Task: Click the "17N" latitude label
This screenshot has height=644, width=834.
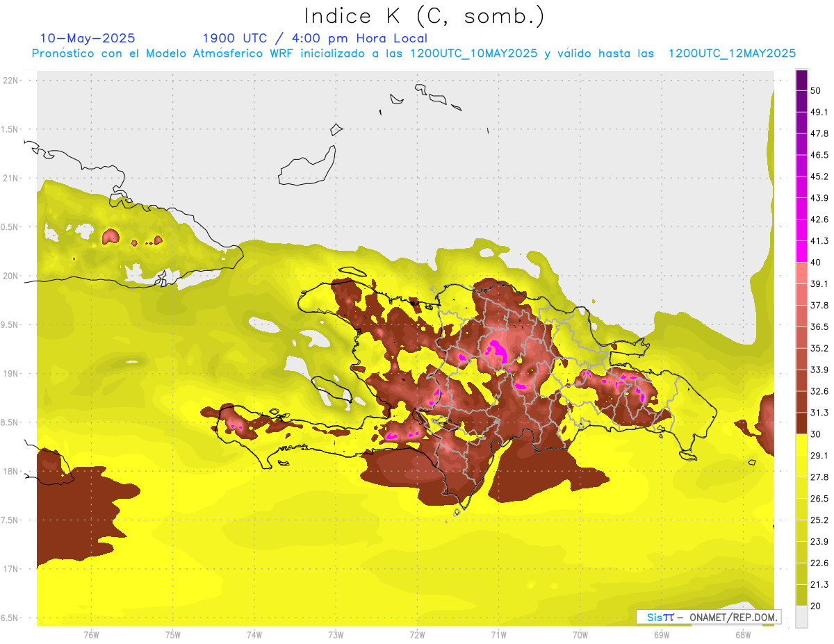Action: (12, 570)
